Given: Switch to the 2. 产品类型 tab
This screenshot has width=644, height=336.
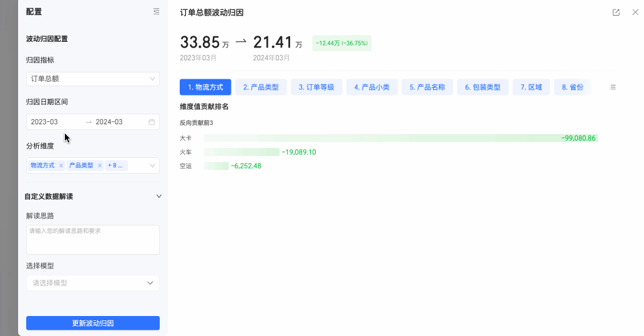Looking at the screenshot, I should point(261,87).
